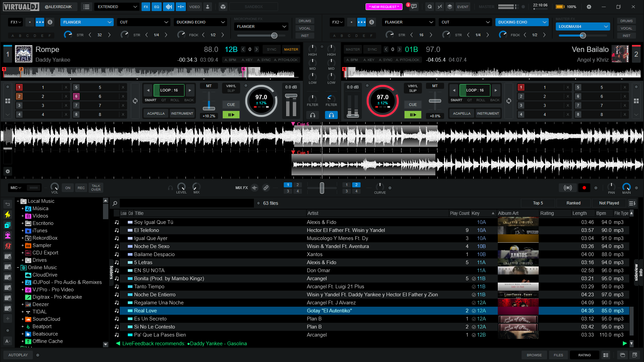Click the broadcast icon near record button
This screenshot has height=362, width=644.
pos(568,188)
